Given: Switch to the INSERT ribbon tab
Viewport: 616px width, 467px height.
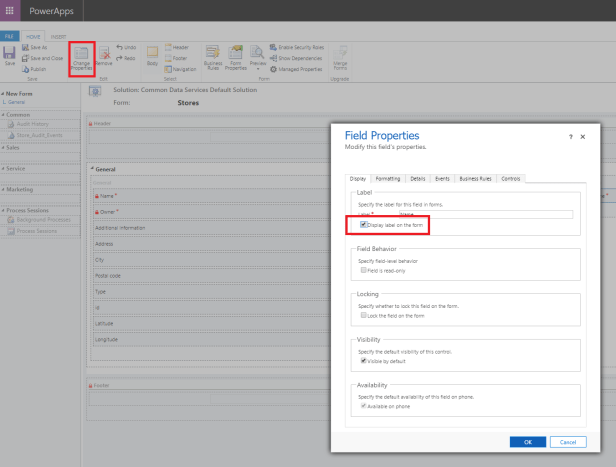Looking at the screenshot, I should coord(58,37).
